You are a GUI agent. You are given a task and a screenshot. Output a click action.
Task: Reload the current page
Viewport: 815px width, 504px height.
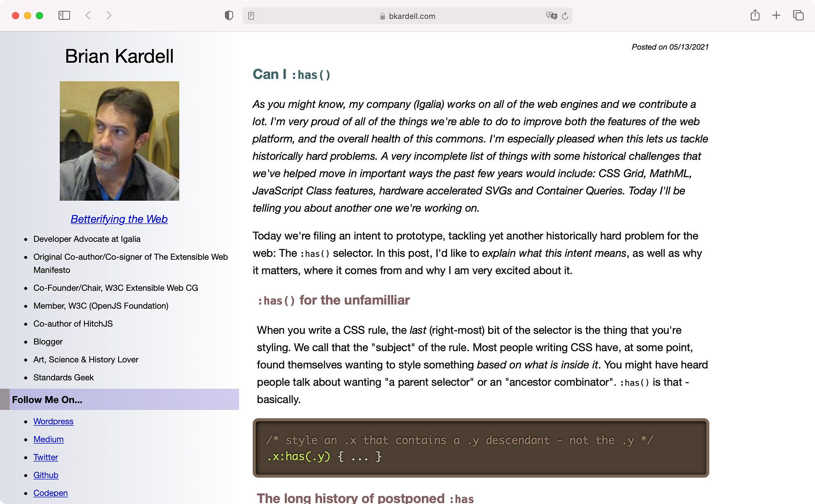point(565,16)
